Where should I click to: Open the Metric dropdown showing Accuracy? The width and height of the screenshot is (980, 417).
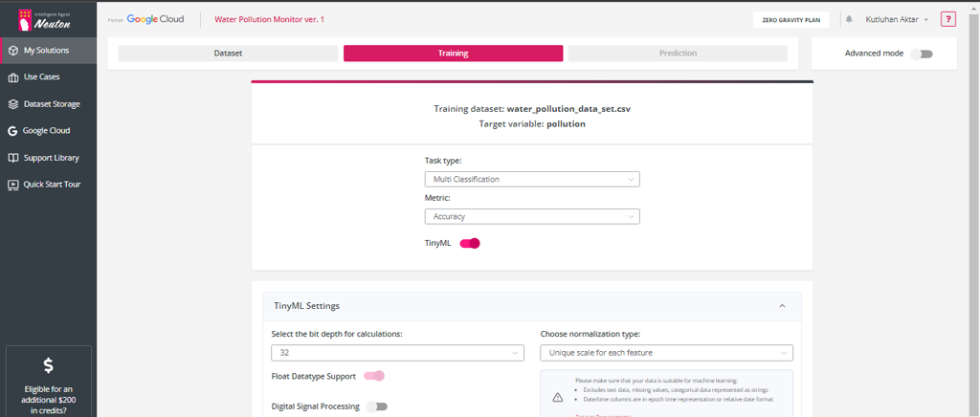531,217
